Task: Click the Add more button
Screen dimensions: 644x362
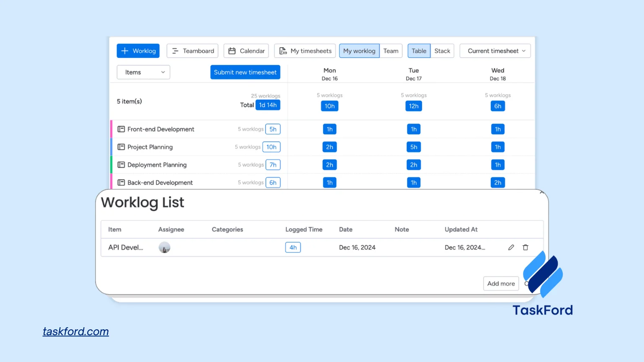Action: coord(501,284)
